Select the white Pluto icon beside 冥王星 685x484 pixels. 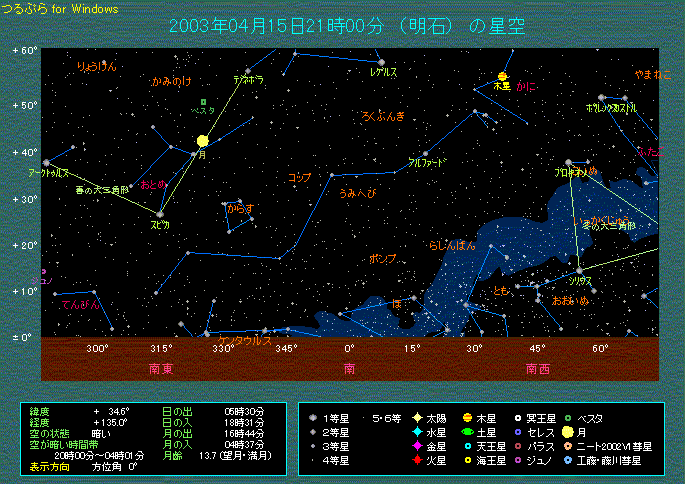click(x=518, y=418)
